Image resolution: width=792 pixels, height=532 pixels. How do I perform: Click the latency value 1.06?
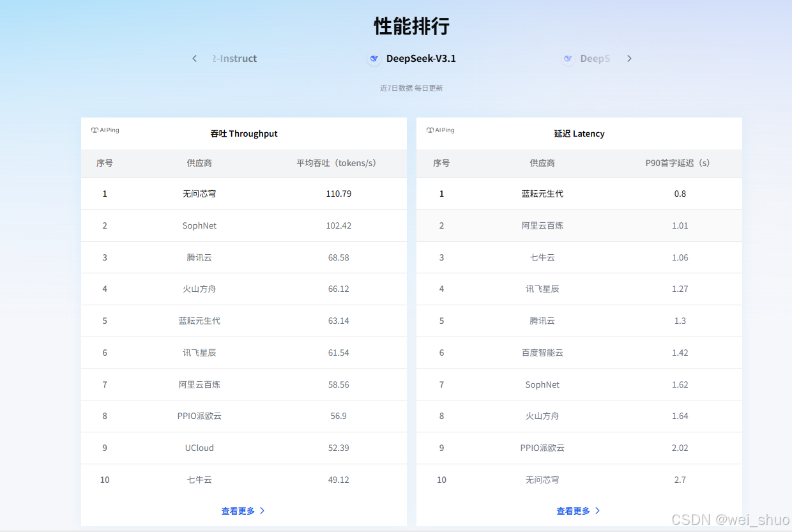680,257
